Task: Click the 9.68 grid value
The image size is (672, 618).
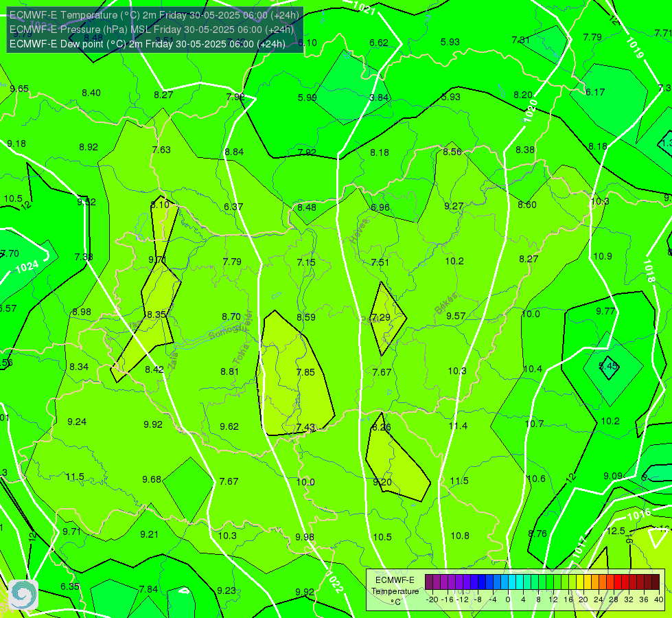Action: tap(152, 479)
